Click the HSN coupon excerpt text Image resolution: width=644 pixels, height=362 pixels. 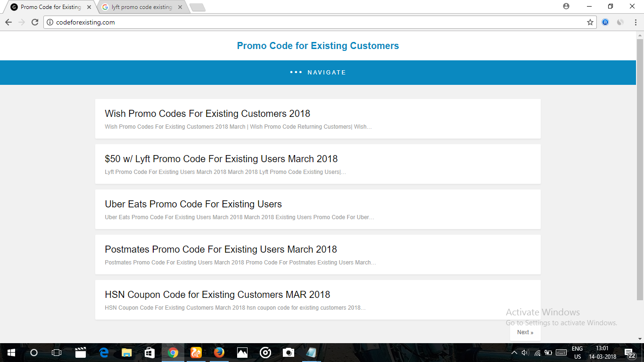pyautogui.click(x=235, y=308)
